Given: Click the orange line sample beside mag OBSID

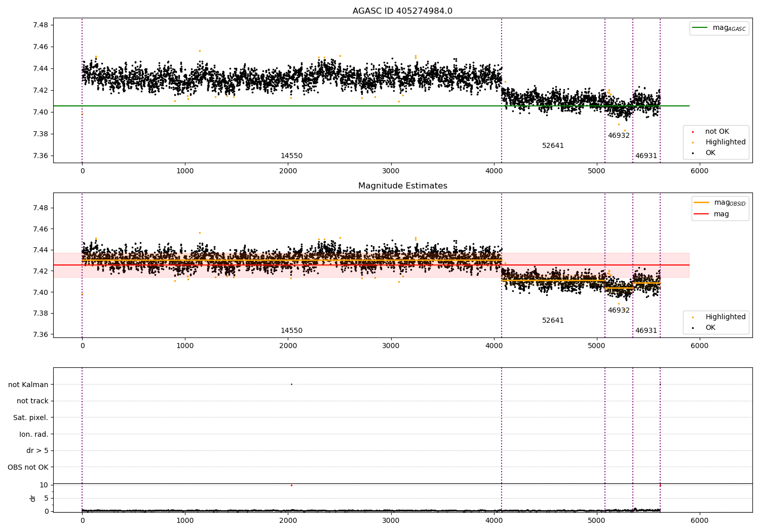Looking at the screenshot, I should coord(702,203).
